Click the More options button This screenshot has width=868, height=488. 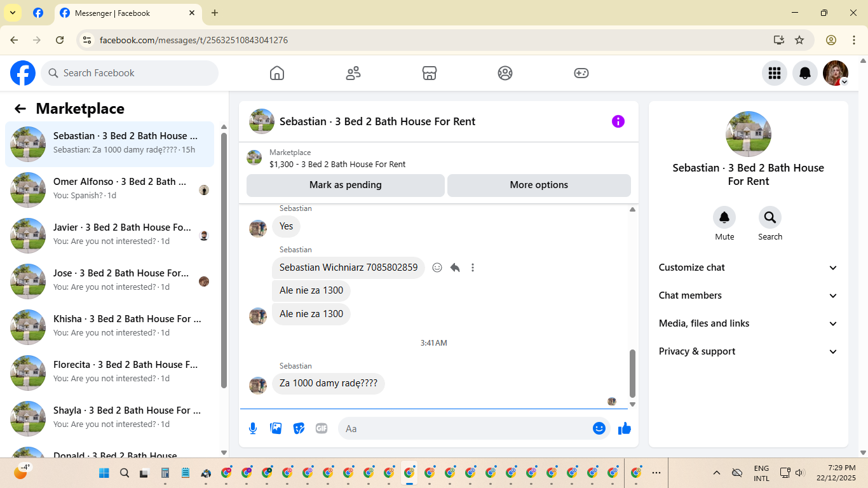539,185
